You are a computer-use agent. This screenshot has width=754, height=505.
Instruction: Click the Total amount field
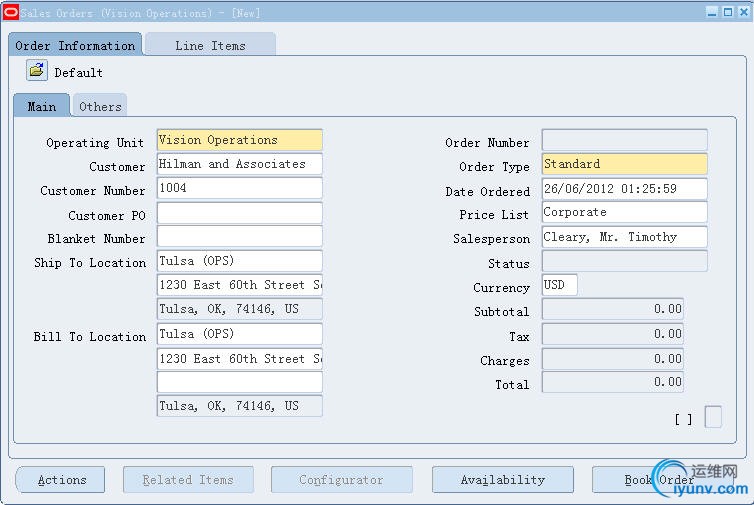click(x=613, y=382)
